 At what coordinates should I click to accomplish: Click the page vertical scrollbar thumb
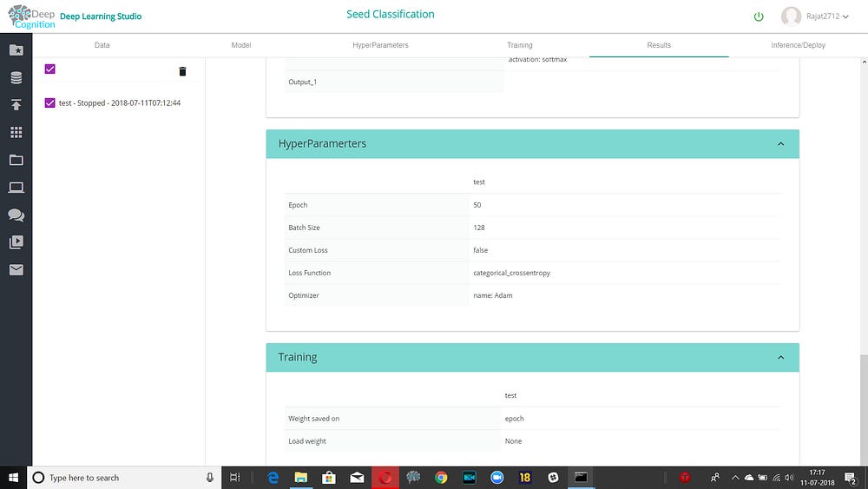[x=864, y=410]
